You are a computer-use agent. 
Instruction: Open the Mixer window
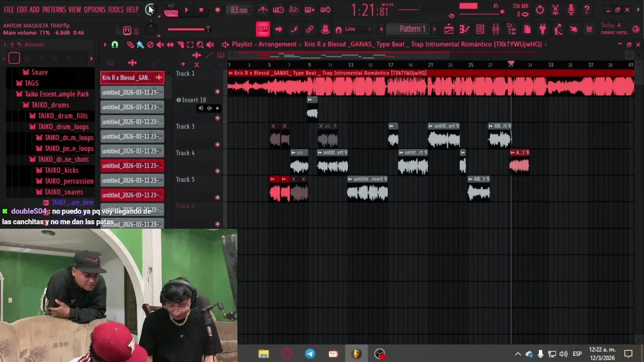coord(496,29)
